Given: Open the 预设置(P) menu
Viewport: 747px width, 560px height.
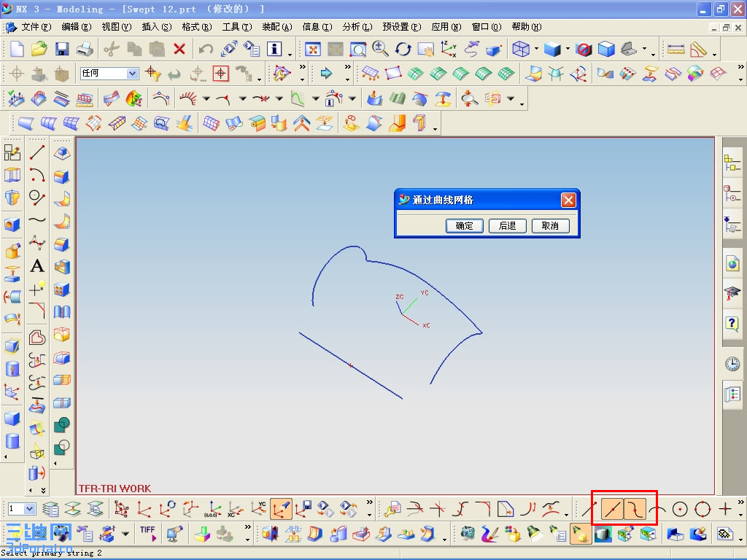Looking at the screenshot, I should pos(402,27).
